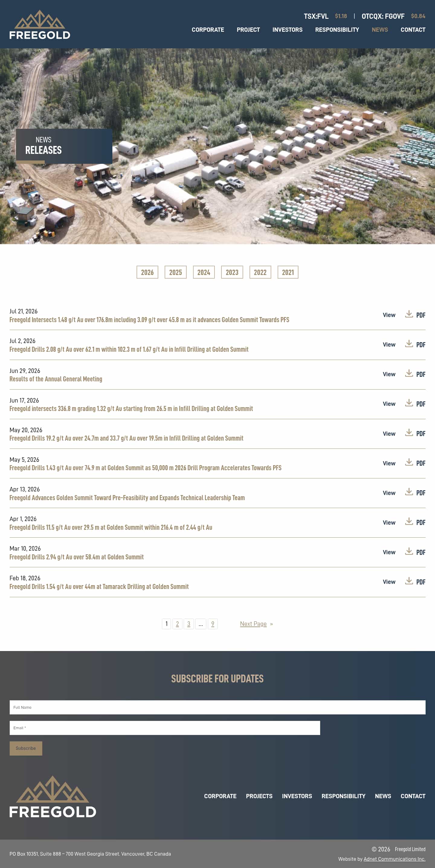View the May 20, 2026 news release
This screenshot has height=868, width=435.
389,434
